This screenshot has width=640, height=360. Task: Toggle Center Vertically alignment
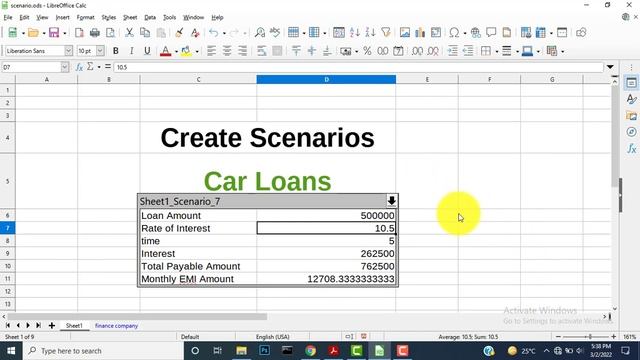pyautogui.click(x=312, y=51)
